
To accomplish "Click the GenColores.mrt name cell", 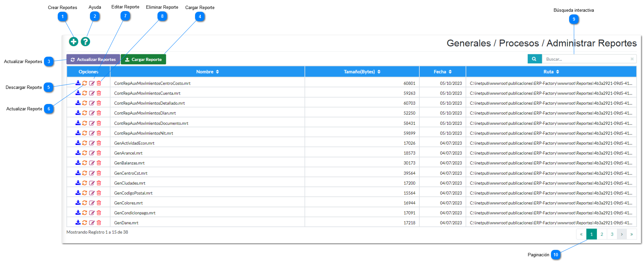I will pyautogui.click(x=208, y=203).
